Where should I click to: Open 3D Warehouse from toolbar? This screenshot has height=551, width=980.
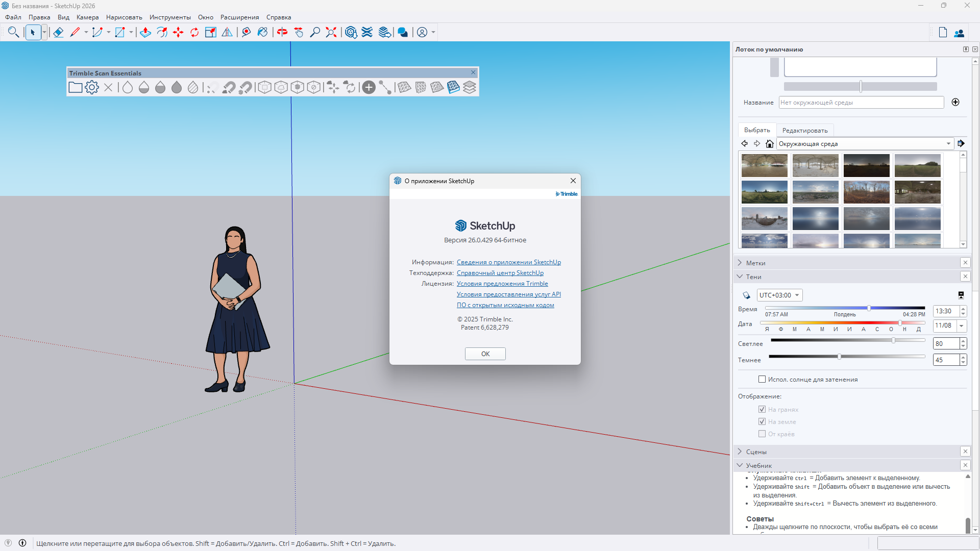point(351,32)
